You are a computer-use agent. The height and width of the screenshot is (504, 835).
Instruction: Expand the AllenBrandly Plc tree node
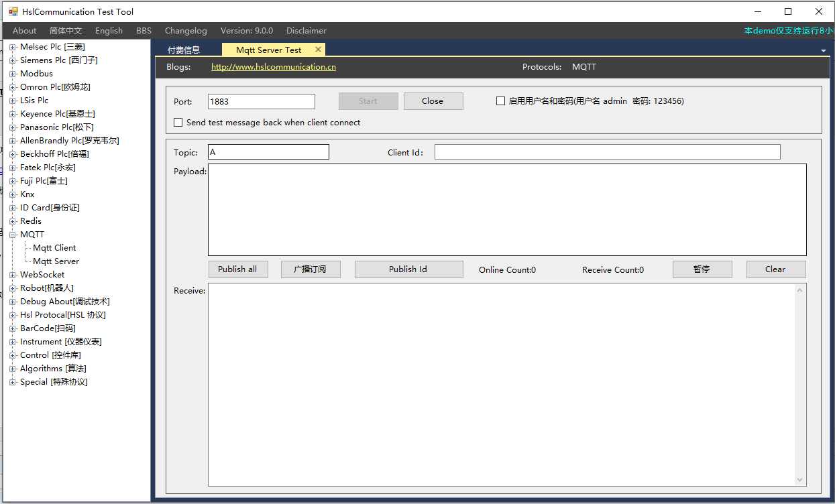point(13,141)
